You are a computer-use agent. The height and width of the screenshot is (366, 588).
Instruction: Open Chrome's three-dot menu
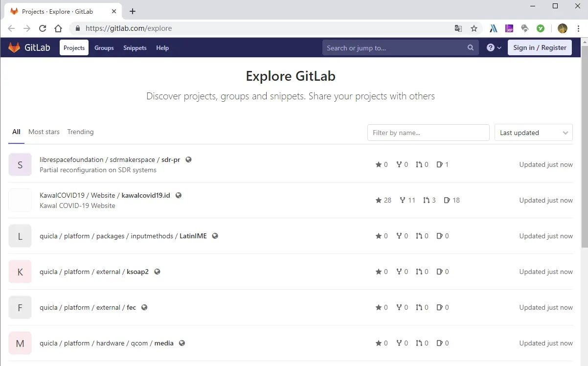pos(579,28)
